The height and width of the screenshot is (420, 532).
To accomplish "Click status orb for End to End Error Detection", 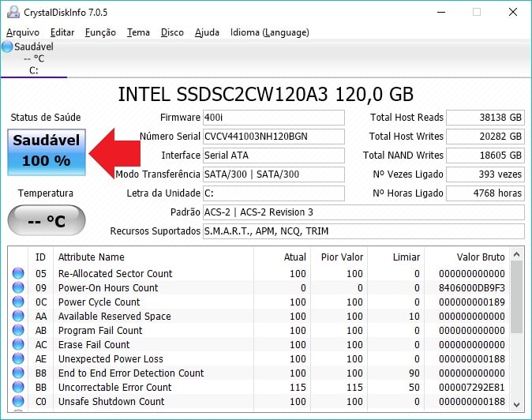I will coord(18,373).
